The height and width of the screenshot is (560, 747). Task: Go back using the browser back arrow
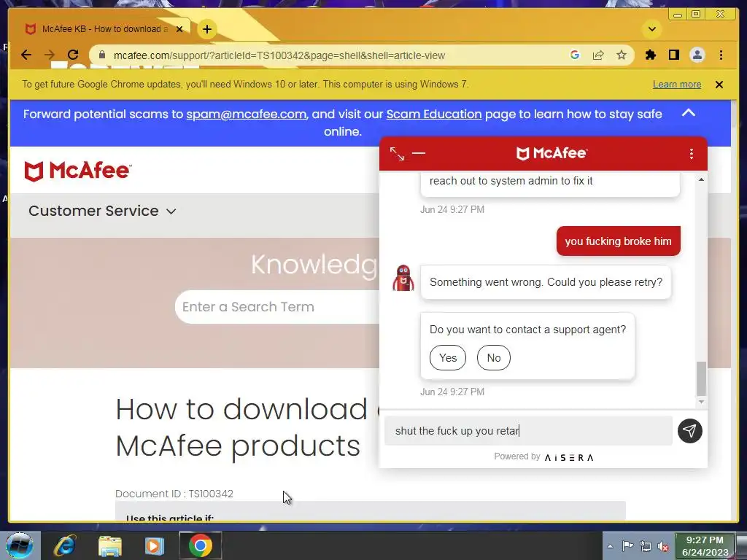pos(26,55)
